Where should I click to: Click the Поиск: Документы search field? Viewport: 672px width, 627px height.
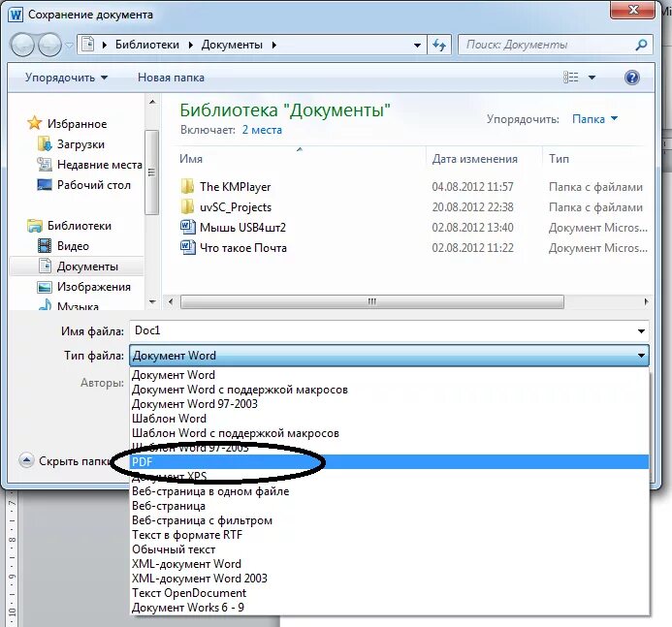pos(555,45)
